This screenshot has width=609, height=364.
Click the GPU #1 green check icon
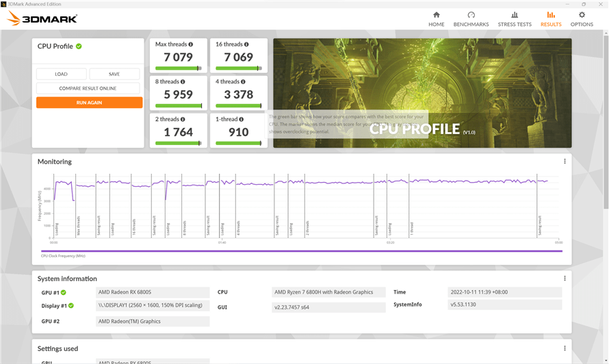(64, 292)
